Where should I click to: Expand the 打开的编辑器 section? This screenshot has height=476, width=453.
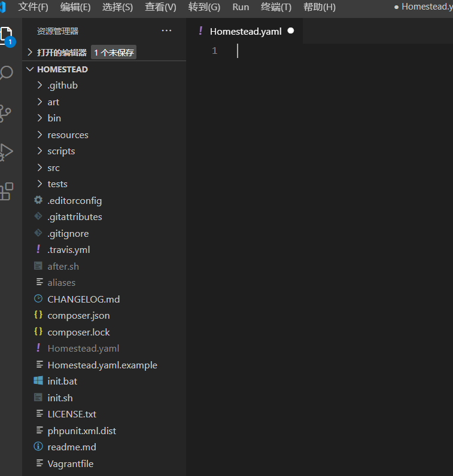pos(30,53)
